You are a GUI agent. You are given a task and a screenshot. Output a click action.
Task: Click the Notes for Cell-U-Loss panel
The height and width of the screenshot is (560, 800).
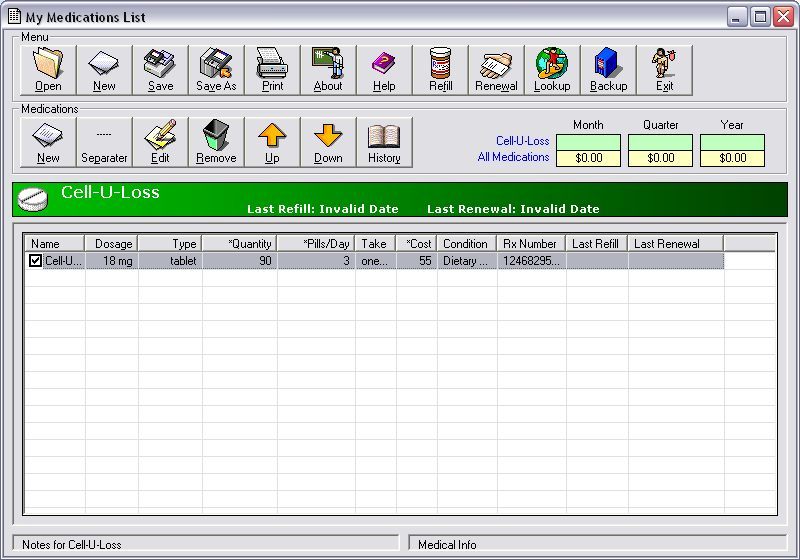[206, 544]
